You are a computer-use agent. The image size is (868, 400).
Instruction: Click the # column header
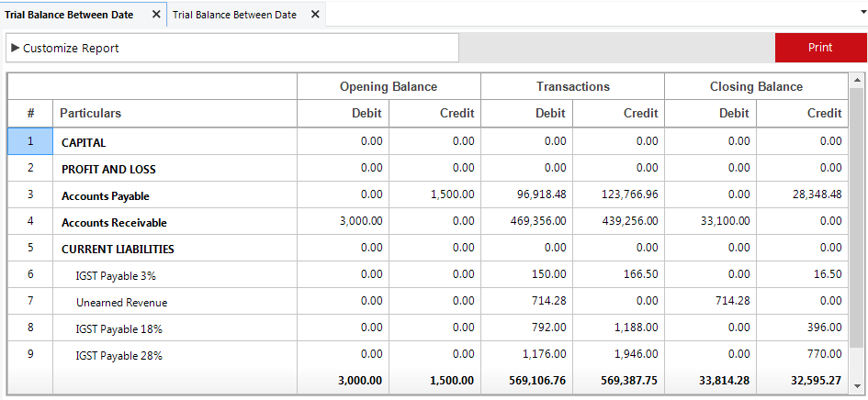pos(30,114)
